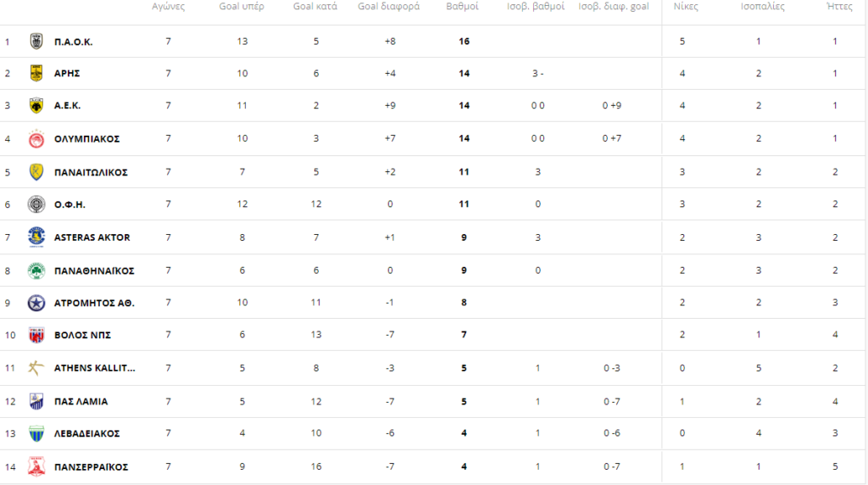Click the ΟΛΥΜΠΙΑΚΟΣ club logo
This screenshot has height=485, width=868.
coord(36,138)
